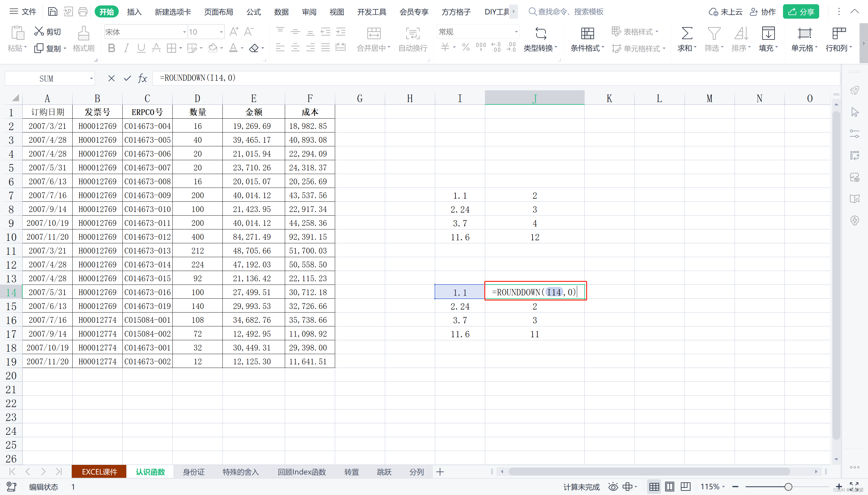Click the increase decimal places icon
The height and width of the screenshot is (495, 868).
point(496,47)
